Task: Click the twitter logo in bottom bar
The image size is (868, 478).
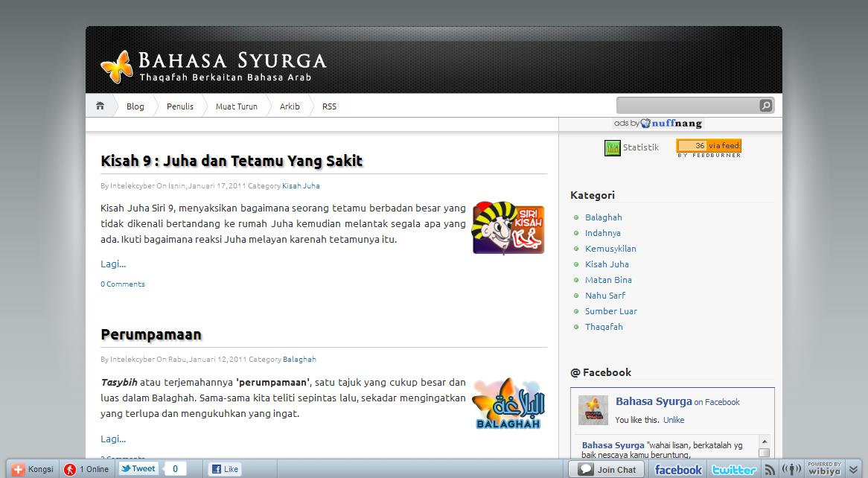Action: coord(734,470)
